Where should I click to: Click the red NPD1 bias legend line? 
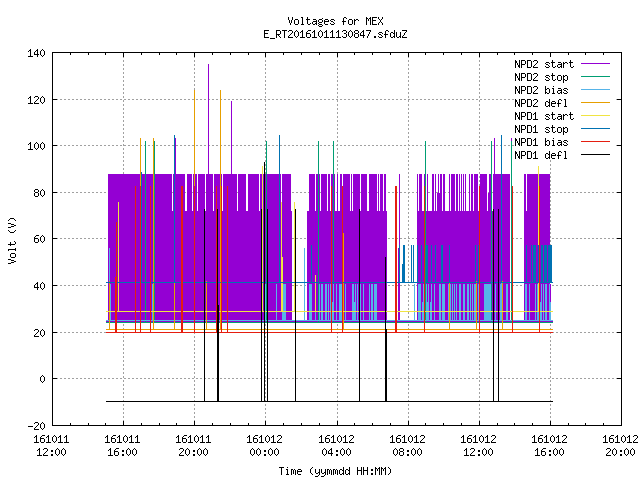595,142
